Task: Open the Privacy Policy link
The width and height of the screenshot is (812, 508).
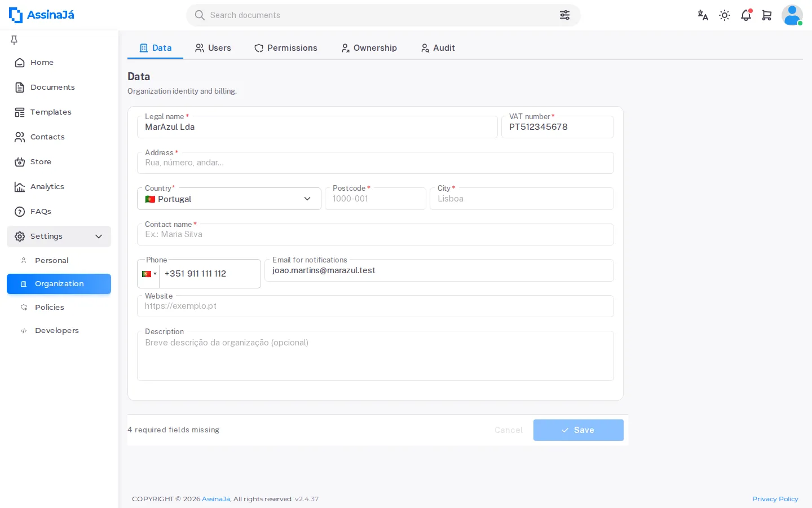Action: [775, 499]
